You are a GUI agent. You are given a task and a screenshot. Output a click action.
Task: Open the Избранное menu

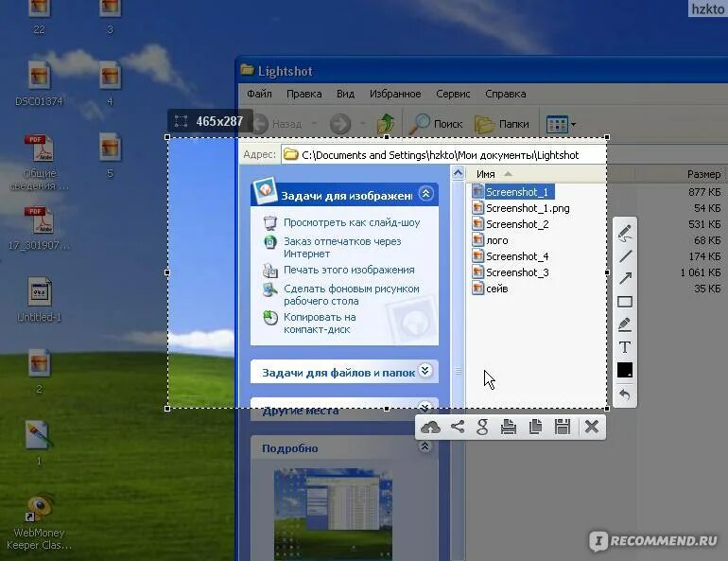click(x=395, y=94)
